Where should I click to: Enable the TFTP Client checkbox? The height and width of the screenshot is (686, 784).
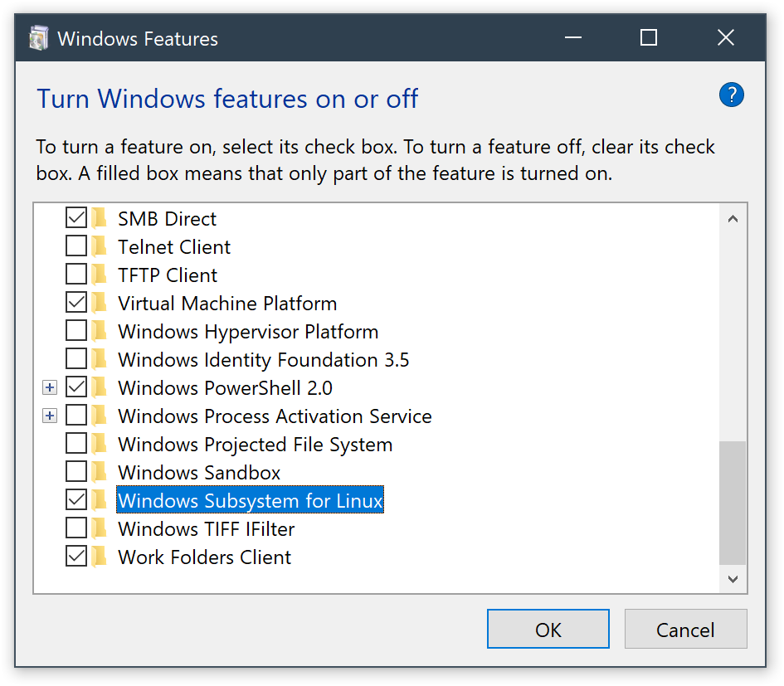(76, 275)
